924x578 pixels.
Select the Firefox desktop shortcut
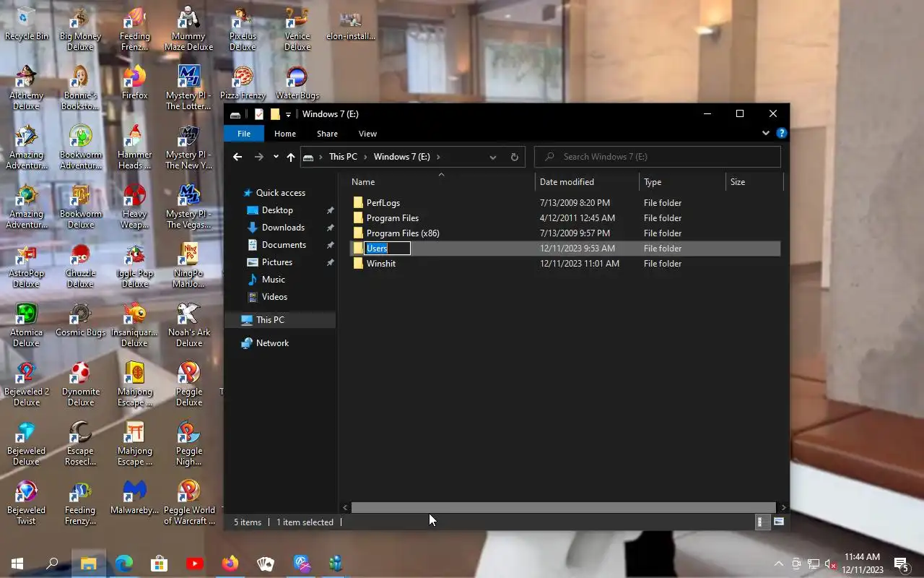pos(135,82)
